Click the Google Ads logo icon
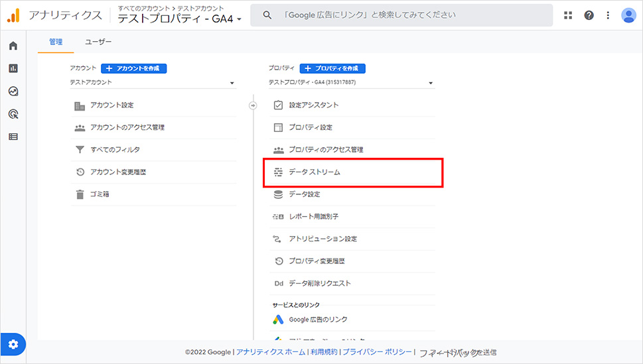 click(278, 320)
